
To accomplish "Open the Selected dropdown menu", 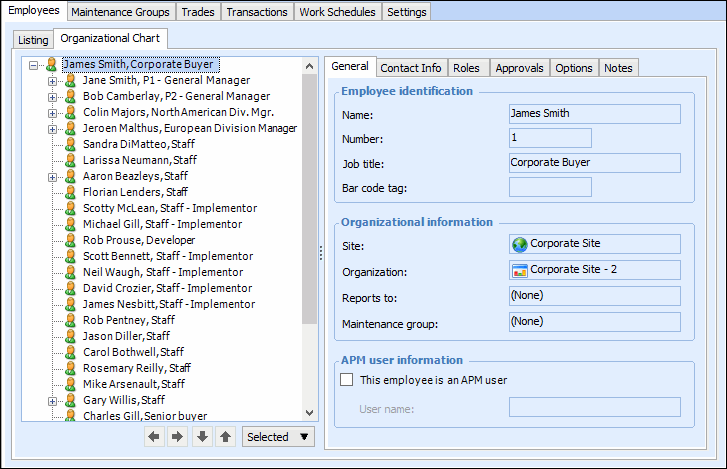I will click(x=278, y=437).
